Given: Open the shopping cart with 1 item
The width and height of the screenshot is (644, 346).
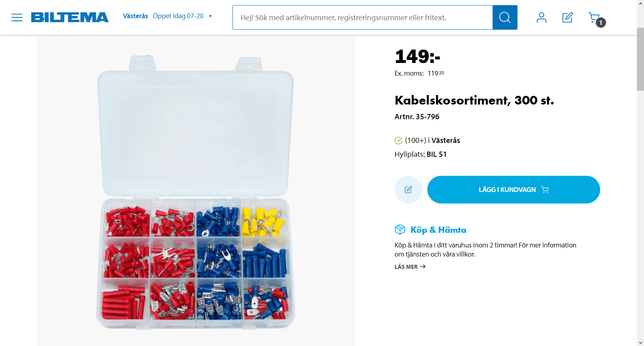Looking at the screenshot, I should pyautogui.click(x=595, y=18).
